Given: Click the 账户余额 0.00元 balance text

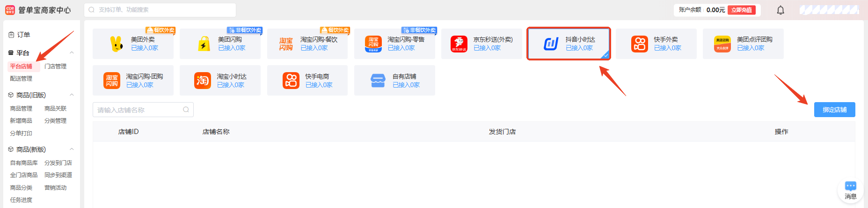Looking at the screenshot, I should pyautogui.click(x=702, y=10).
